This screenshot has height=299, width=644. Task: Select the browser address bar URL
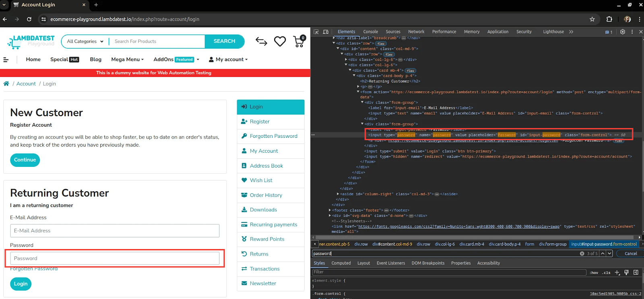125,19
